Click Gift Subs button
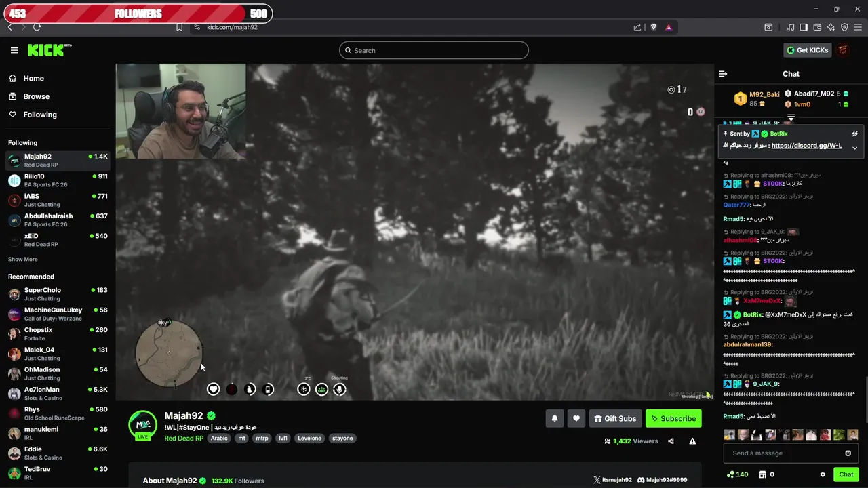Viewport: 868px width, 488px height. pyautogui.click(x=615, y=419)
